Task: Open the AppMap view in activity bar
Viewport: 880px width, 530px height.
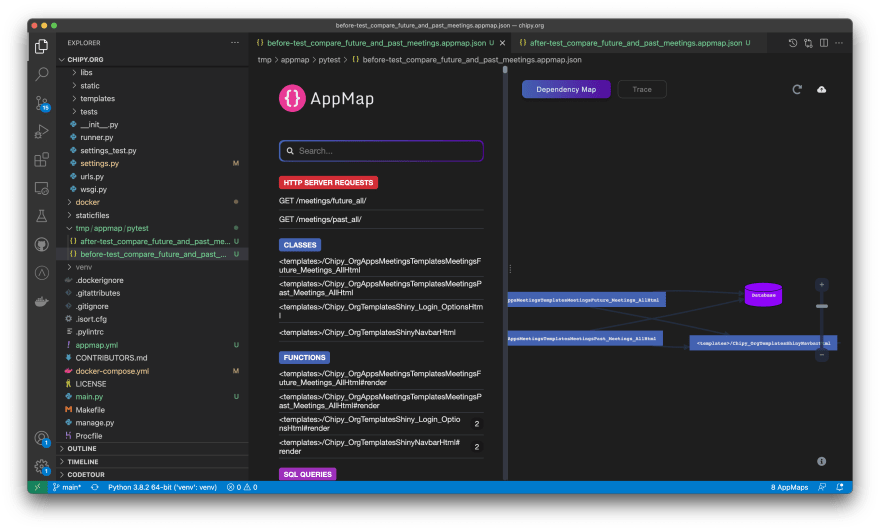Action: (42, 273)
